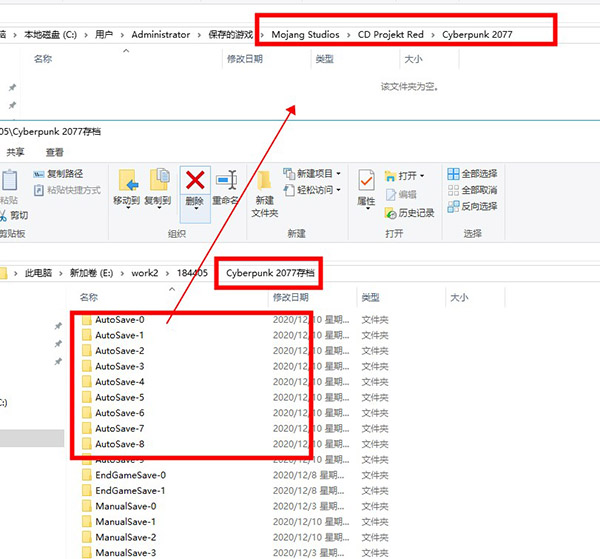Click CD Projekt Red breadcrumb
The width and height of the screenshot is (600, 559).
(391, 35)
